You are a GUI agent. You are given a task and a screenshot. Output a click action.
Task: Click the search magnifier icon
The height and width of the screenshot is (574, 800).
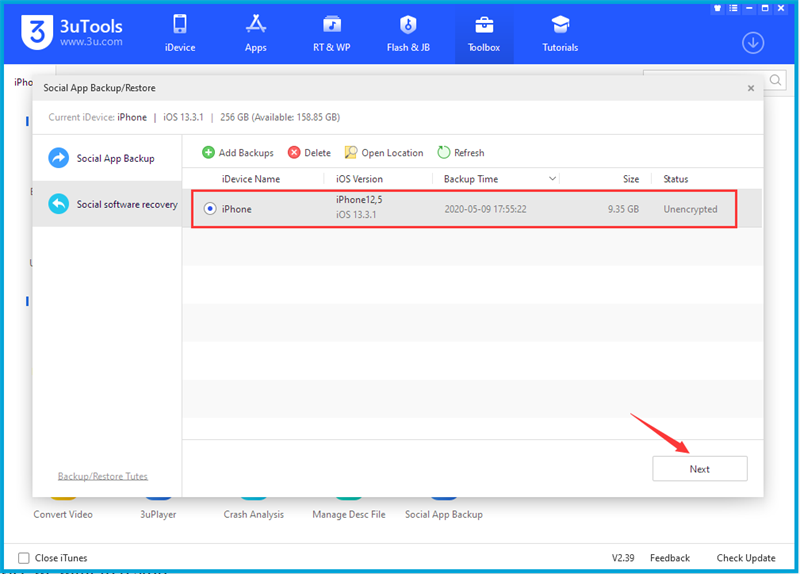776,80
